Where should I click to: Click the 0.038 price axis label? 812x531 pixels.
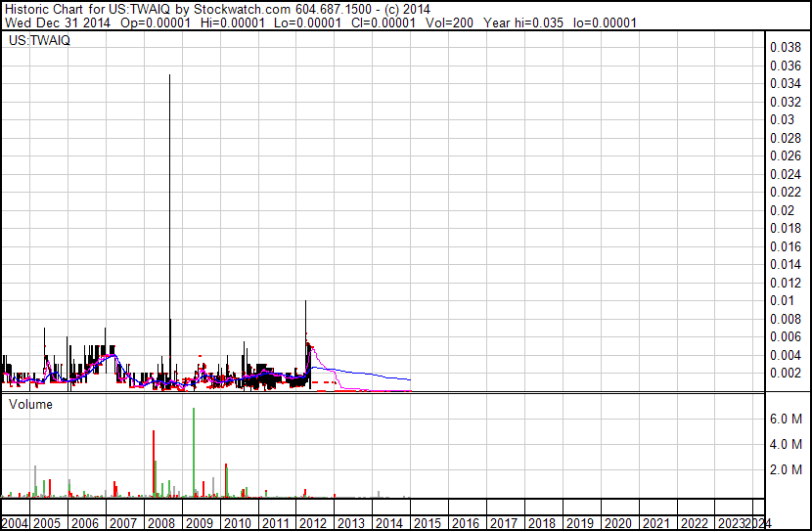pyautogui.click(x=785, y=47)
